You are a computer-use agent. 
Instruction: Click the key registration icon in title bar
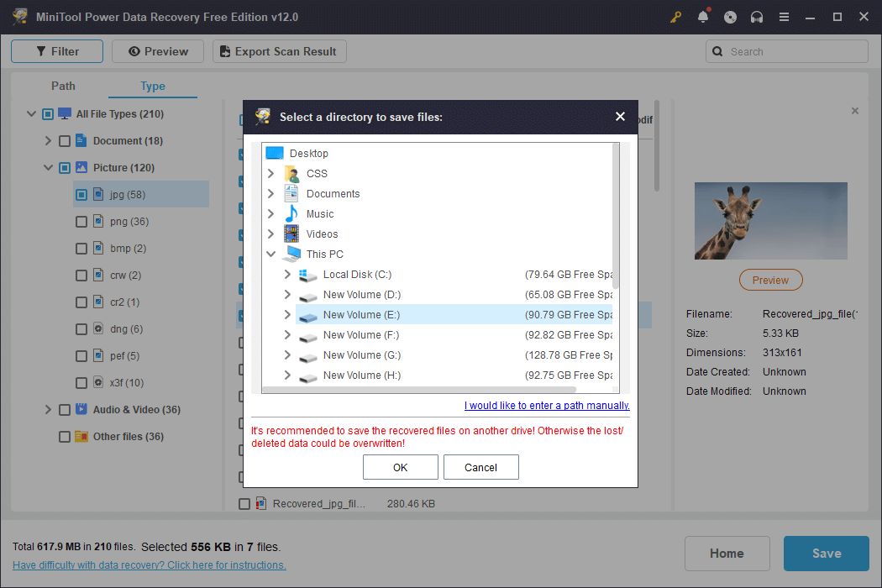point(675,16)
